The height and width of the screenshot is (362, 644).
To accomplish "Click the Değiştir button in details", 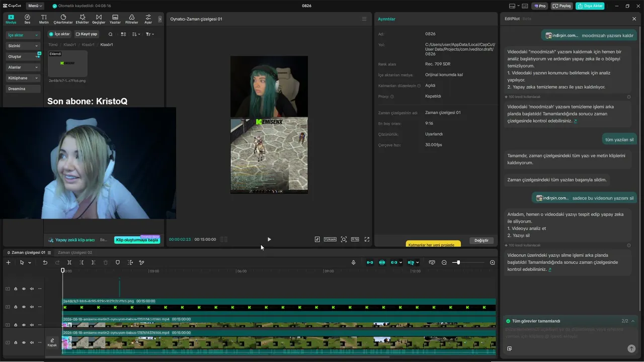I will [x=481, y=240].
